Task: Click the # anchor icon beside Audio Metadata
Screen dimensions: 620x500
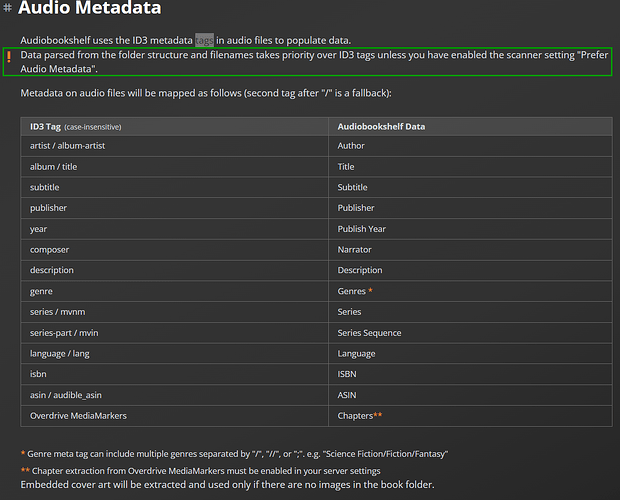Action: [8, 8]
